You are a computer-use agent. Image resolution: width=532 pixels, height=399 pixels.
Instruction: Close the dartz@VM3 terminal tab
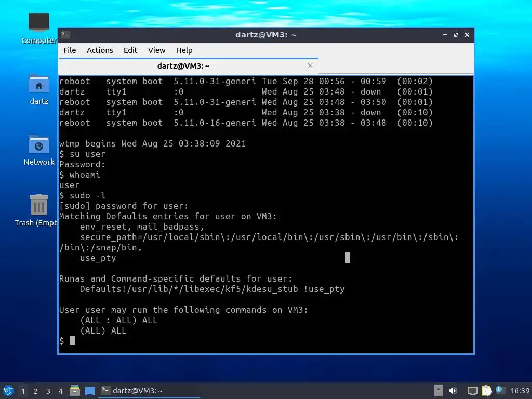click(x=310, y=65)
